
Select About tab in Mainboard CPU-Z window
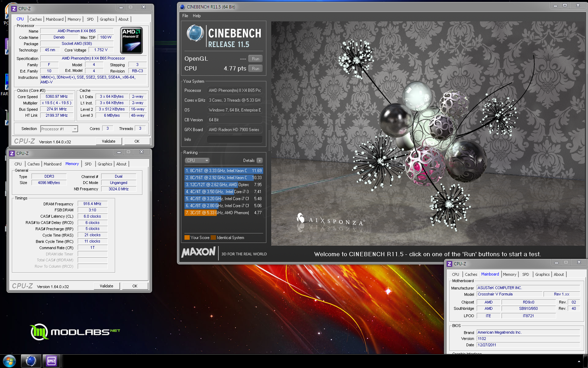tap(559, 274)
